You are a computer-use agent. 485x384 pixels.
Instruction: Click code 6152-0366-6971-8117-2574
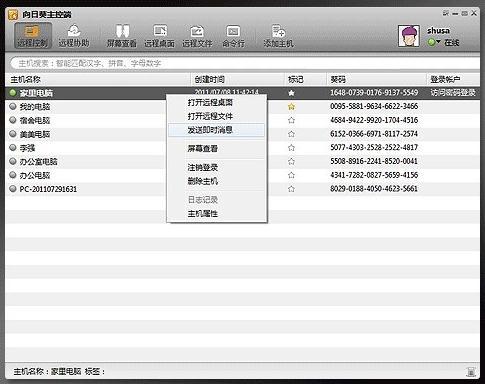[x=374, y=134]
